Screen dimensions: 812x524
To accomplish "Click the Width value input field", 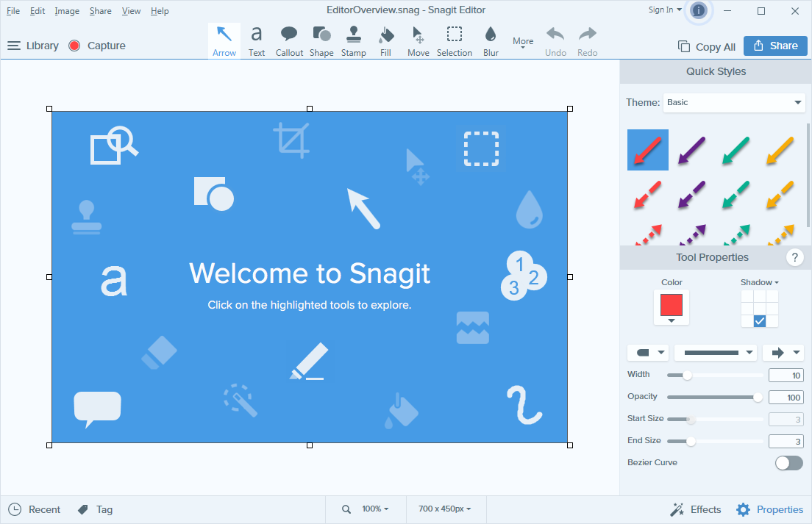I will tap(786, 376).
